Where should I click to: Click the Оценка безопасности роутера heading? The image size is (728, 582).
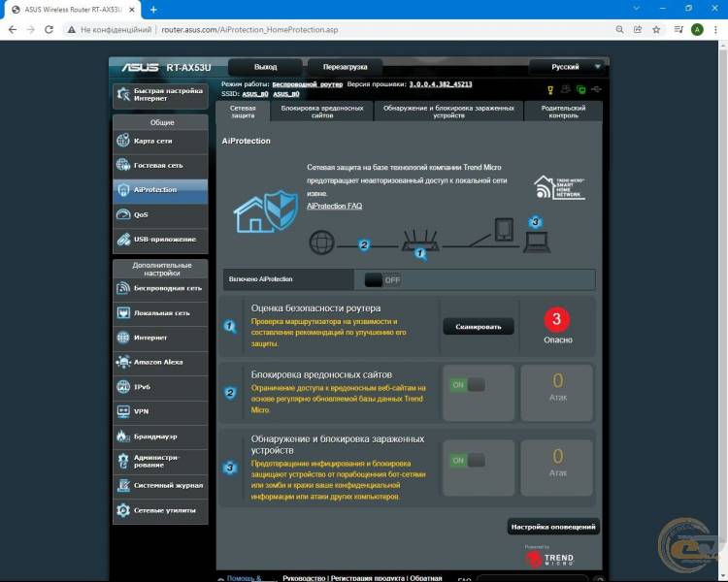pos(315,308)
